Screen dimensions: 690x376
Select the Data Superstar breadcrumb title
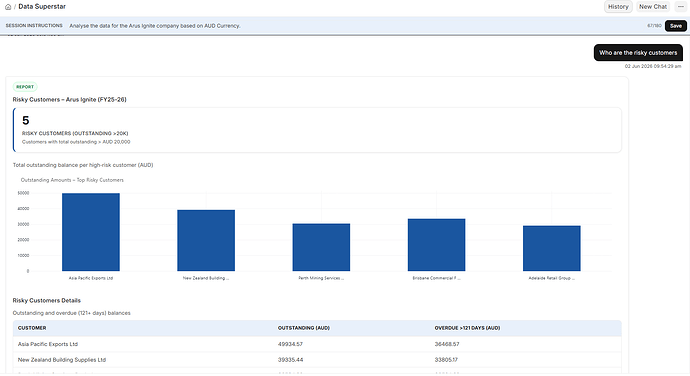click(42, 7)
